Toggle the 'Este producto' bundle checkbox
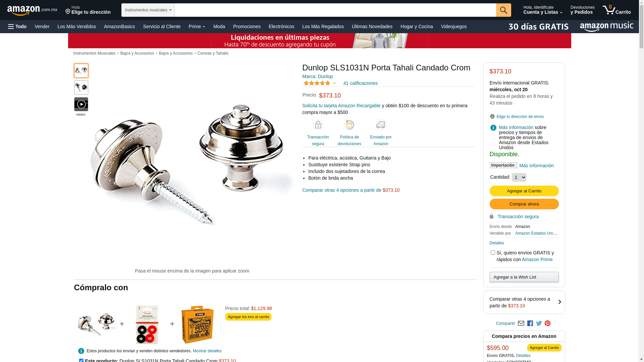Screen dimensions: 644x362 point(81,361)
